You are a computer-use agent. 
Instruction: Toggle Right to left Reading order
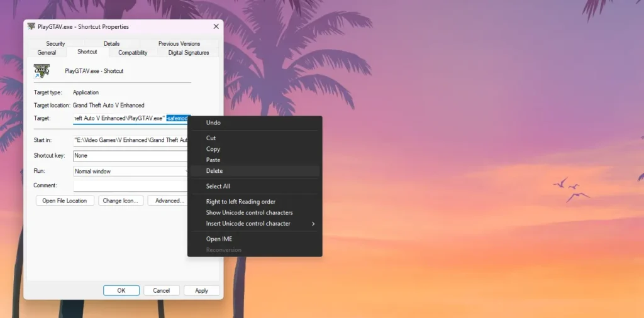coord(255,202)
